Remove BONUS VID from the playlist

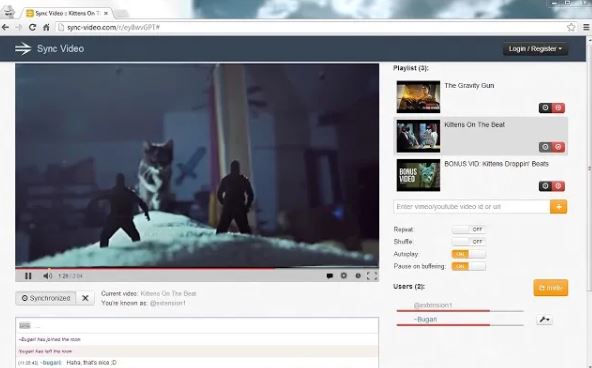point(558,186)
